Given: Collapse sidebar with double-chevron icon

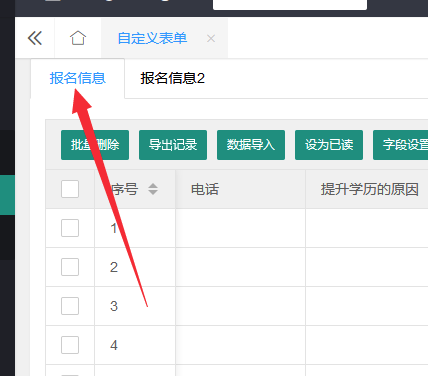Looking at the screenshot, I should click(35, 38).
